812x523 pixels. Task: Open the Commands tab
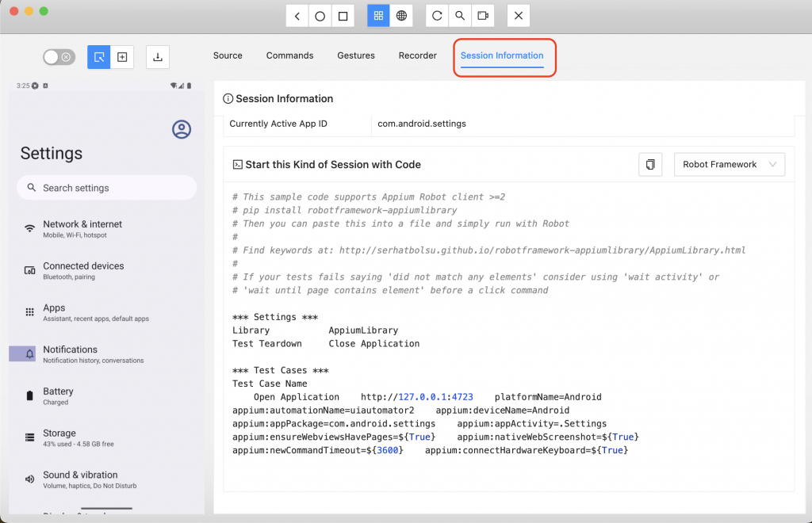(x=289, y=55)
